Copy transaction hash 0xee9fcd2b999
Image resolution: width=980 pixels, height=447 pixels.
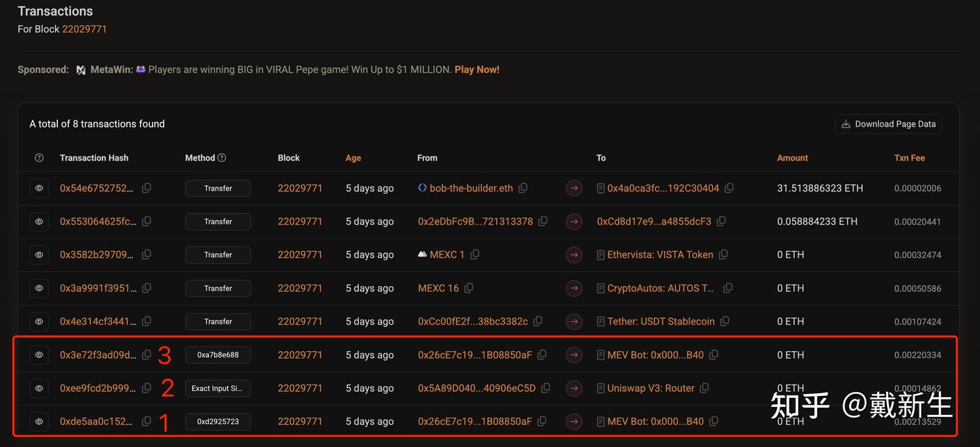point(146,388)
